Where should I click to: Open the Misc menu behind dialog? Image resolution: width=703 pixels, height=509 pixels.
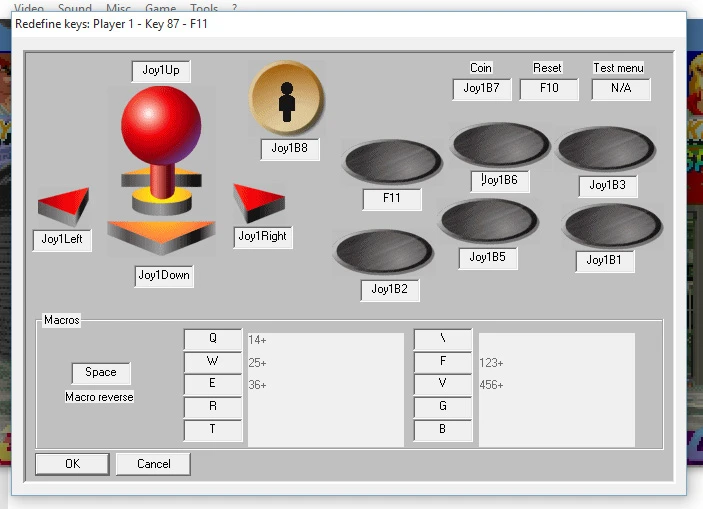click(x=118, y=8)
